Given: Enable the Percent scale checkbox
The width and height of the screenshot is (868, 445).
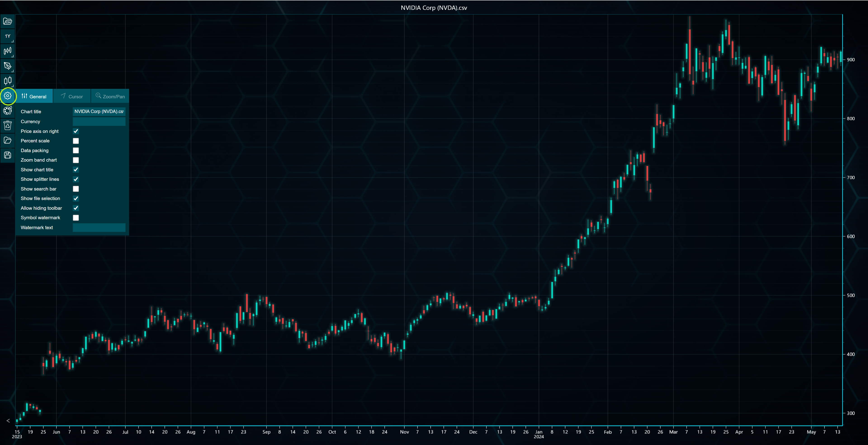Looking at the screenshot, I should point(76,141).
